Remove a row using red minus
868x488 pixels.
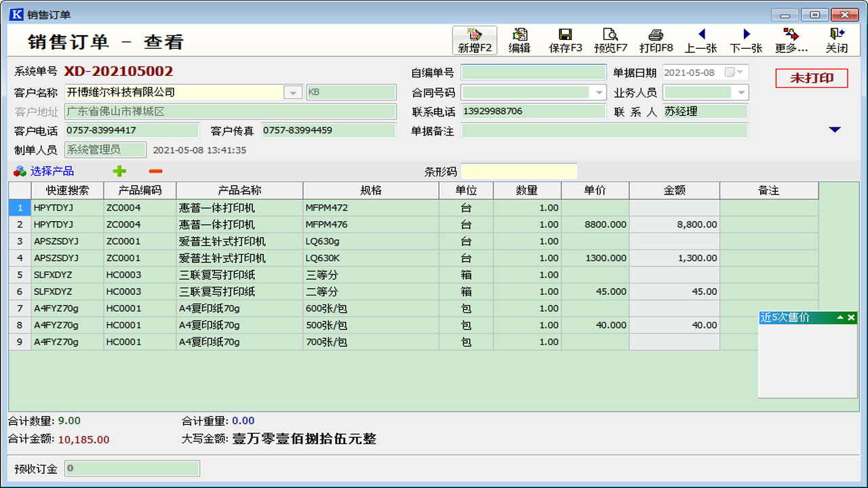click(x=155, y=171)
